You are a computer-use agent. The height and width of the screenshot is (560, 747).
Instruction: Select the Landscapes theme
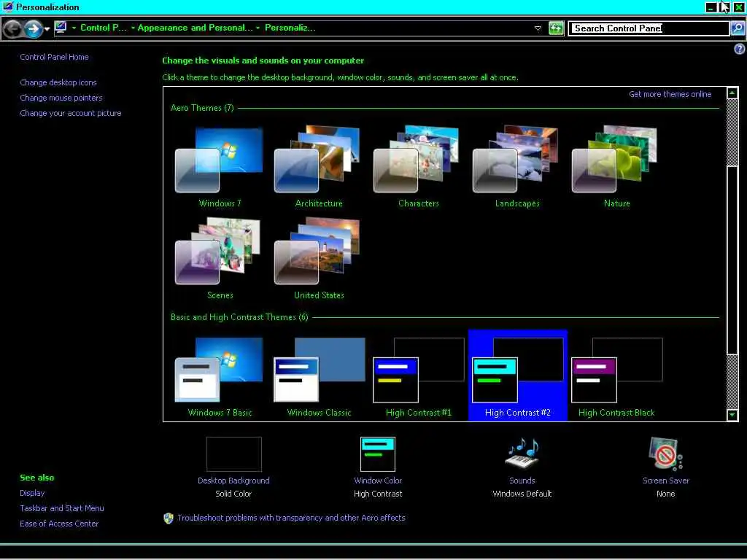[517, 167]
